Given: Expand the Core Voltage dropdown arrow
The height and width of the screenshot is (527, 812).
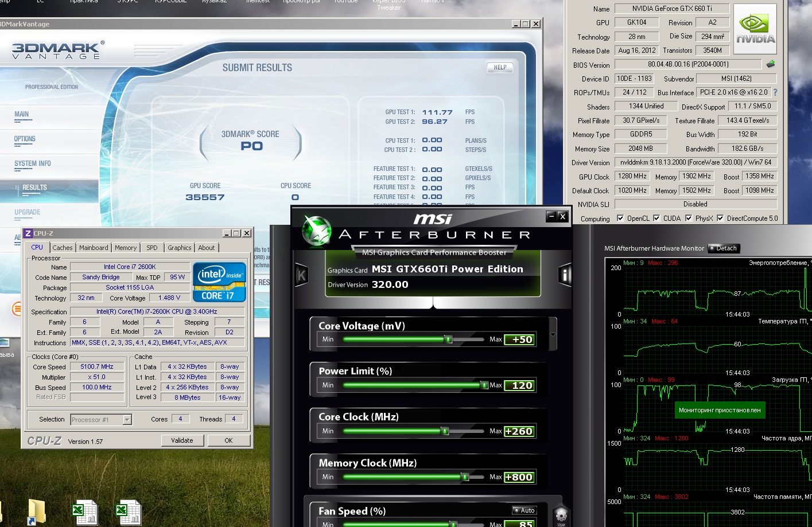Looking at the screenshot, I should pyautogui.click(x=553, y=334).
